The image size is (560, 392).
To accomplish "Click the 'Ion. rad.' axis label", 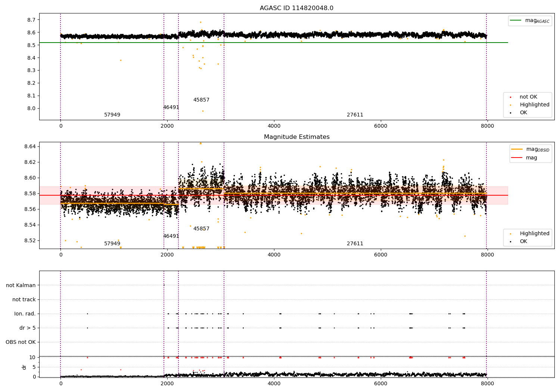I will pos(25,314).
